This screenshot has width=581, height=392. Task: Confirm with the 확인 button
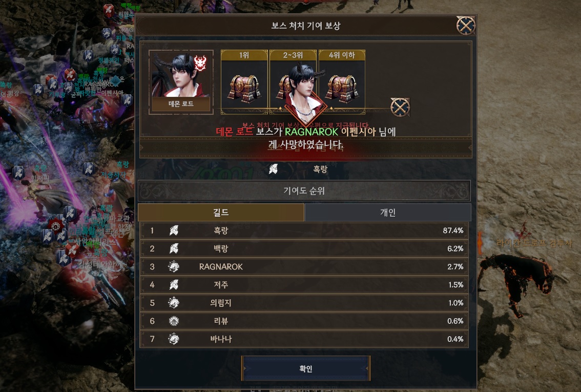pyautogui.click(x=306, y=368)
